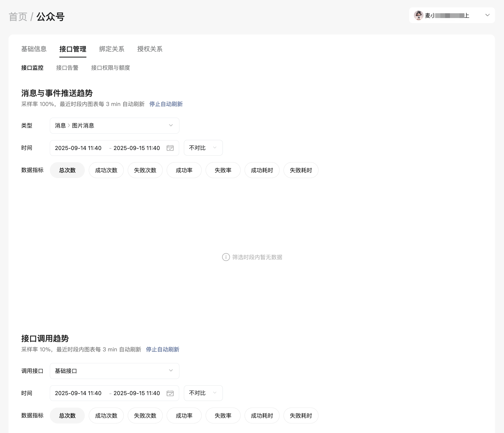Viewport: 504px width, 433px height.
Task: Switch to the 绑定关系 tab
Action: [112, 49]
